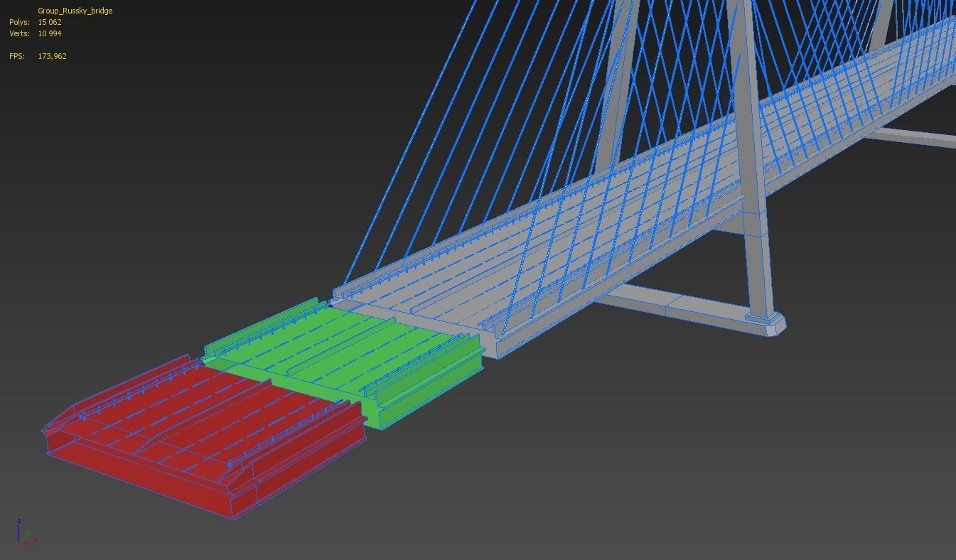Click the Verts count value 10 994

tap(50, 33)
